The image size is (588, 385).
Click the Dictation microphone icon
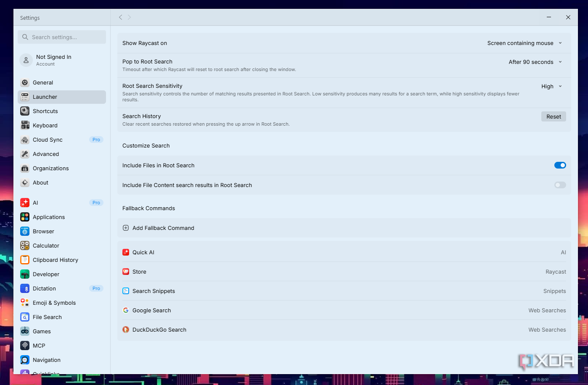(25, 289)
